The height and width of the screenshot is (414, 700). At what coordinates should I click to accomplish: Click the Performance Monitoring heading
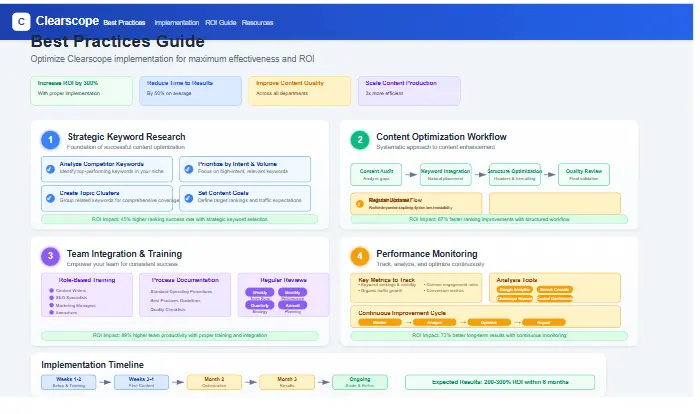[427, 254]
